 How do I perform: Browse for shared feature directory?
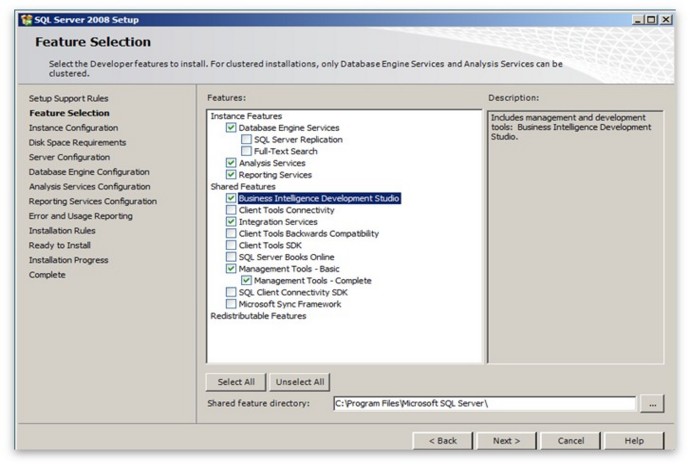652,404
